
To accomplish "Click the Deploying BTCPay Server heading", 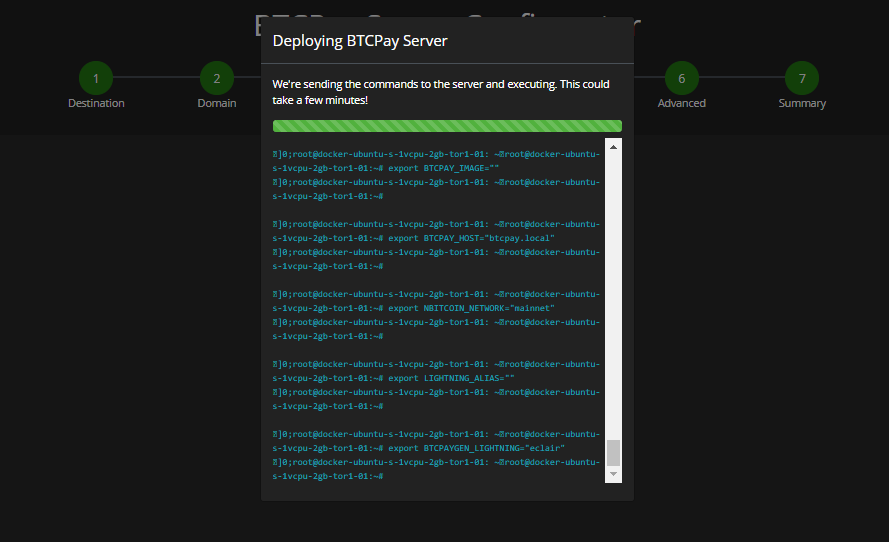I will coord(360,41).
